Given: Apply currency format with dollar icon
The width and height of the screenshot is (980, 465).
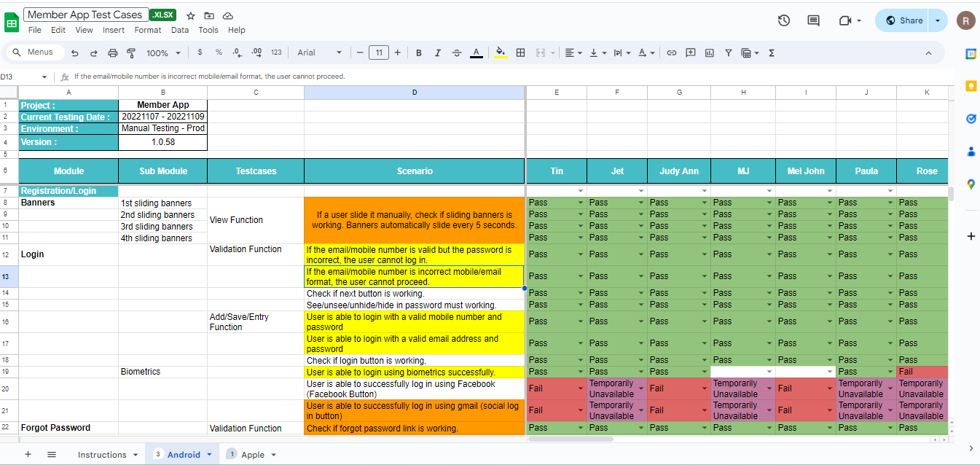Looking at the screenshot, I should click(x=200, y=52).
